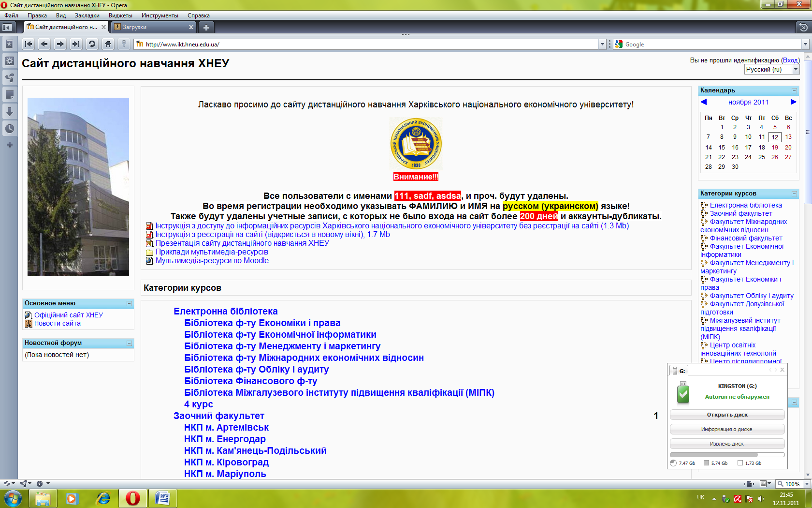Click Fit to width status bar icon
The height and width of the screenshot is (508, 812).
750,483
